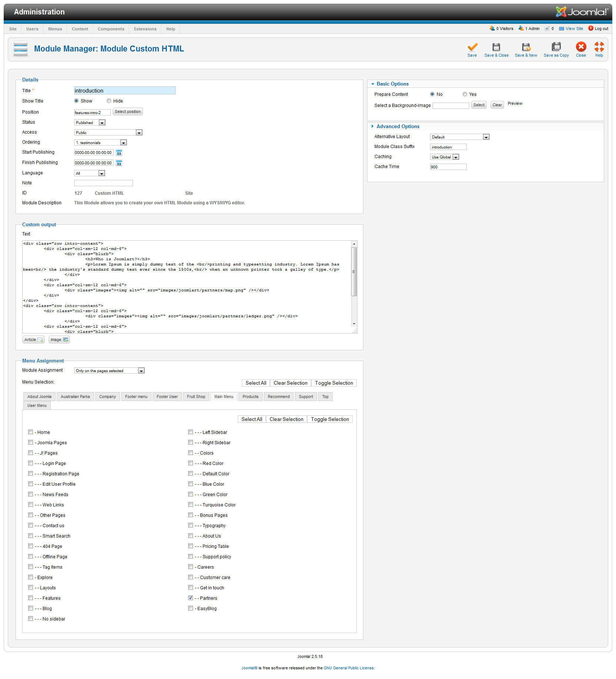
Task: Click the Cache Time field
Action: tap(448, 167)
